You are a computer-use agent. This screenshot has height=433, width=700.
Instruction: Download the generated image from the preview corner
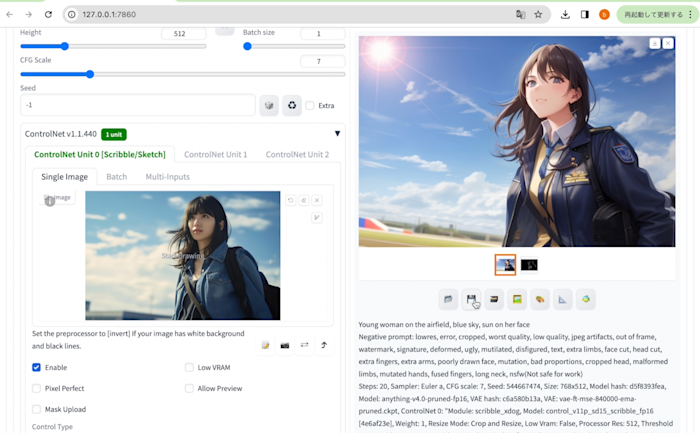click(x=654, y=43)
